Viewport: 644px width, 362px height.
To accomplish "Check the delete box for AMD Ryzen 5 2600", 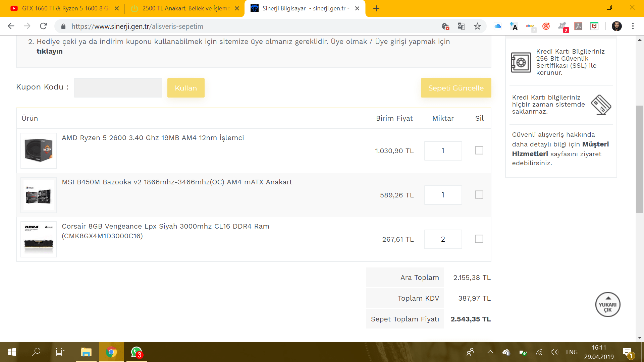I will coord(479,150).
